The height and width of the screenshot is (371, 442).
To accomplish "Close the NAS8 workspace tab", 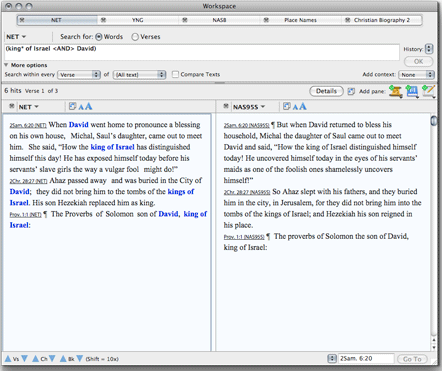I will (x=185, y=20).
